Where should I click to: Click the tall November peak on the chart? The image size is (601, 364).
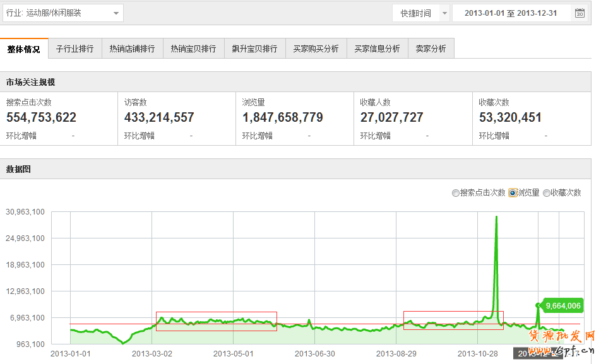click(x=496, y=218)
